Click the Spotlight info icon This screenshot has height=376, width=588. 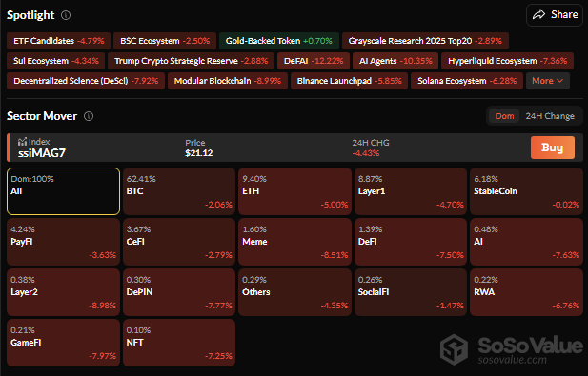click(x=66, y=15)
